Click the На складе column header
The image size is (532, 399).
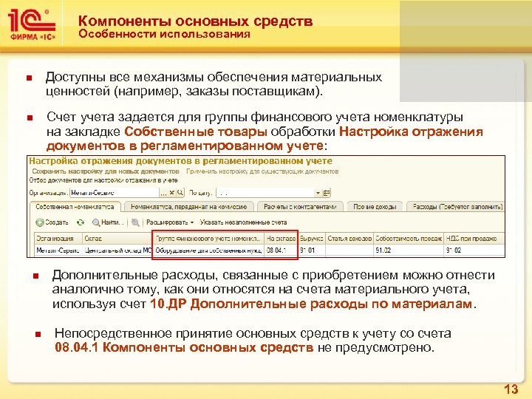pyautogui.click(x=282, y=239)
